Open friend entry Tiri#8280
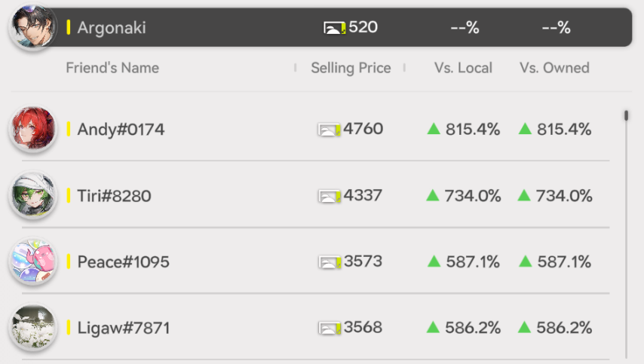The width and height of the screenshot is (644, 364). (114, 196)
